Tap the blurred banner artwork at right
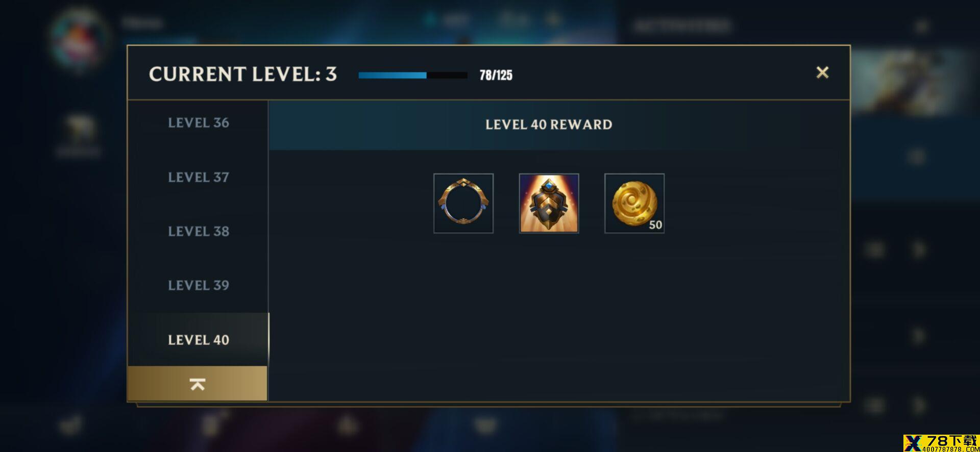980x452 pixels. 914,82
